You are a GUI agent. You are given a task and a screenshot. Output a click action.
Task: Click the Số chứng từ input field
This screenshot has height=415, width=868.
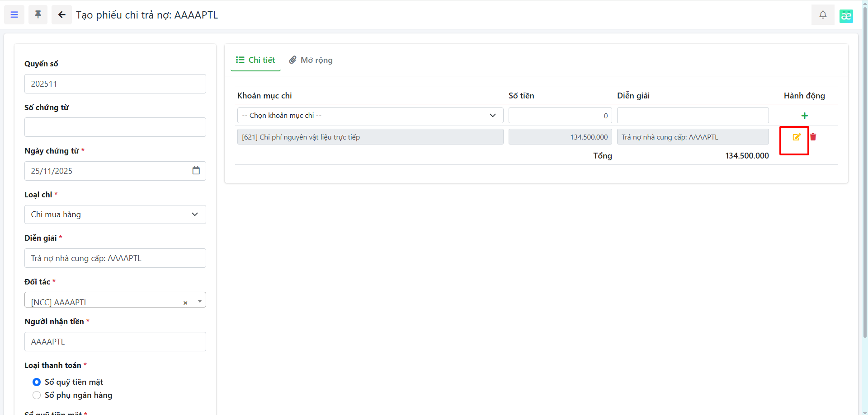115,127
